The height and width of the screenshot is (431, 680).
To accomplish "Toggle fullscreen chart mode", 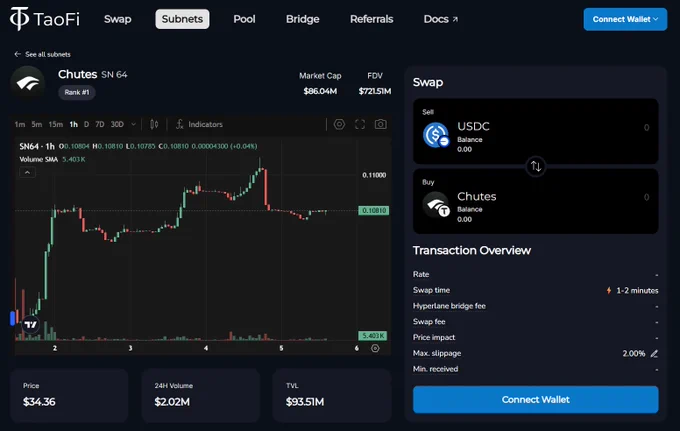I will pyautogui.click(x=360, y=124).
